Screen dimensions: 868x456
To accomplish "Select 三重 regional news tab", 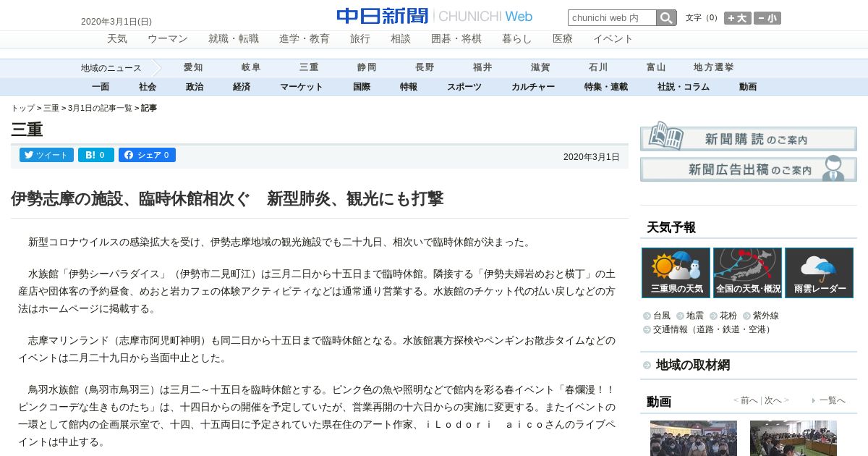I will coord(309,67).
